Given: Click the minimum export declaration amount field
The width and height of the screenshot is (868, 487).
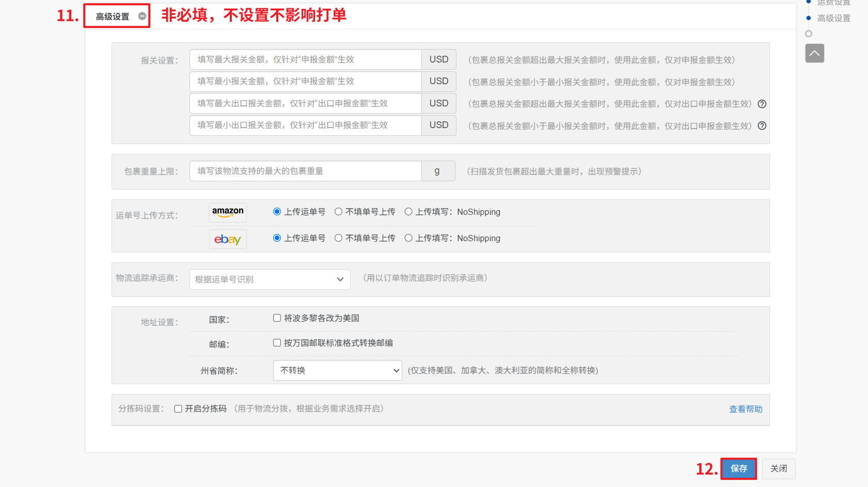Looking at the screenshot, I should [x=305, y=125].
